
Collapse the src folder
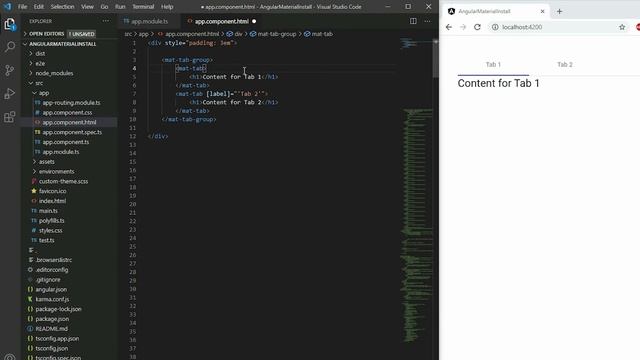(39, 83)
